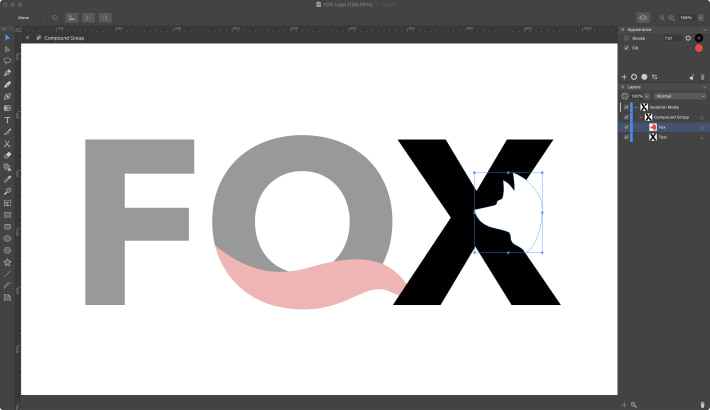Select the Gradient tool
The image size is (710, 410).
7,108
